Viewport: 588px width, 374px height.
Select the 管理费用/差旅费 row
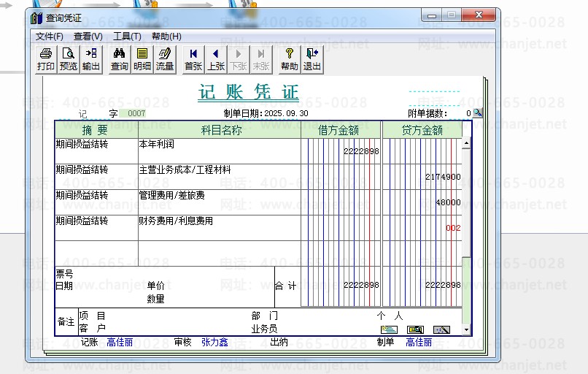(220, 202)
